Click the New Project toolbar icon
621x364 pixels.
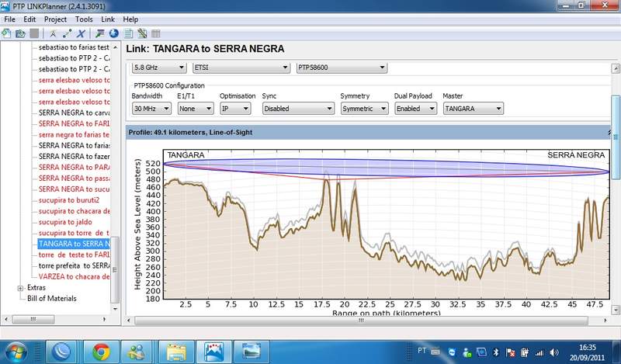click(6, 33)
